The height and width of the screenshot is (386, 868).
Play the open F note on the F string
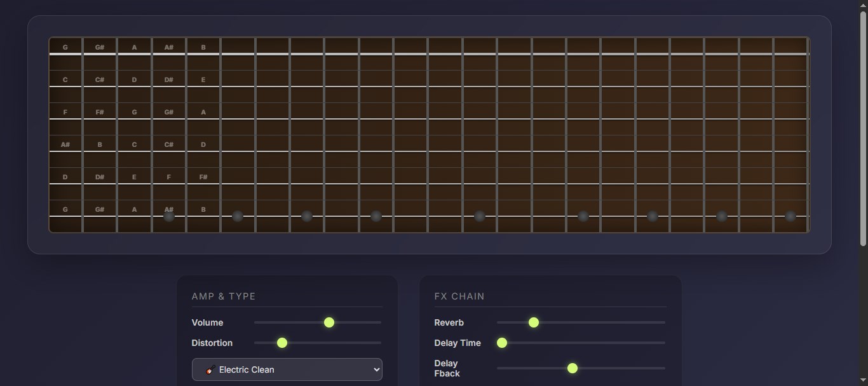[65, 112]
